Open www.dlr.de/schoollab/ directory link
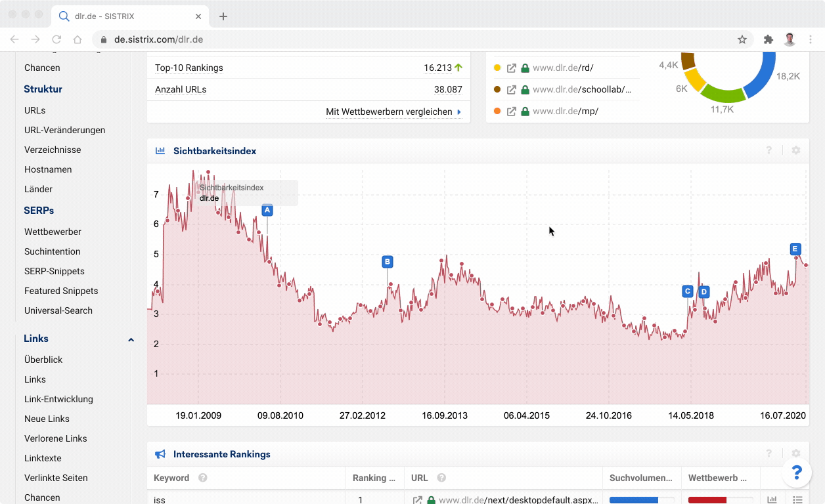The image size is (825, 504). point(581,89)
